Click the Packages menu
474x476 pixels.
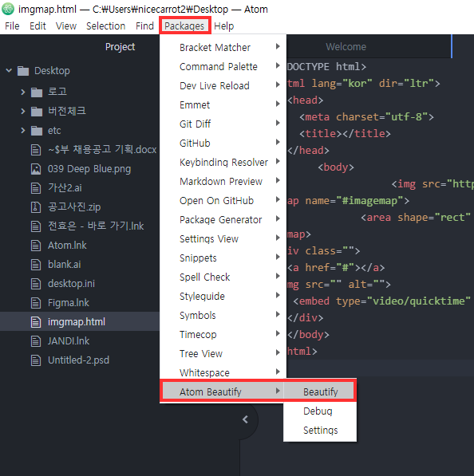coord(184,26)
